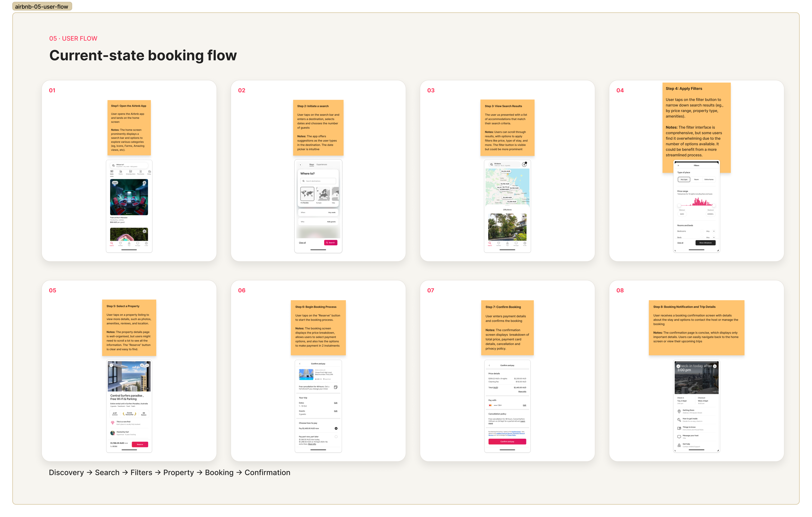The height and width of the screenshot is (517, 812).
Task: Go back from Central Surfers paradise listing
Action: [x=111, y=365]
